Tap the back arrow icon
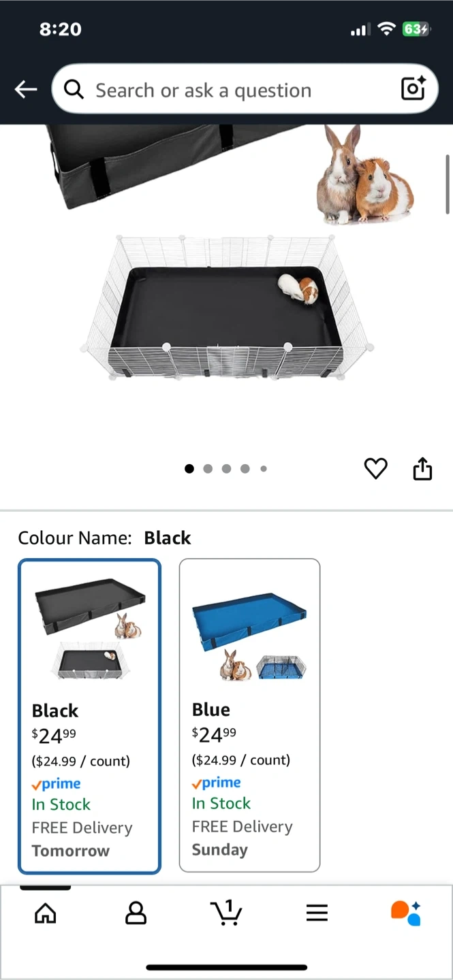The image size is (453, 980). click(x=26, y=89)
